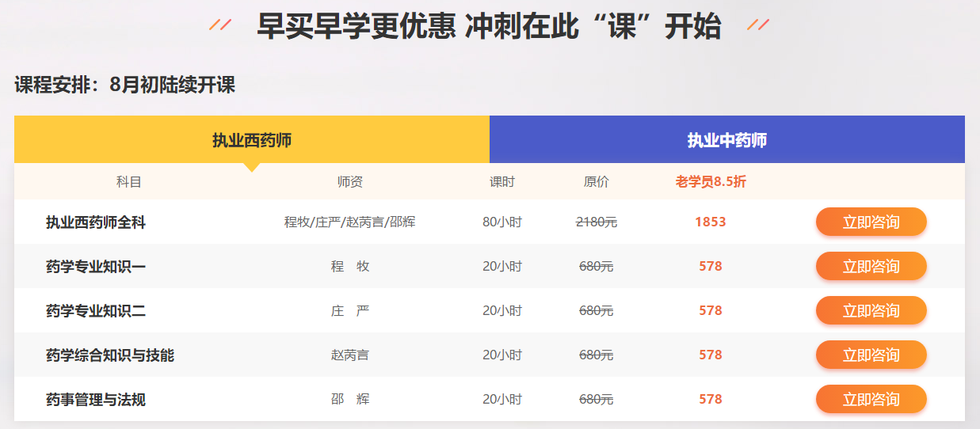The height and width of the screenshot is (429, 980).
Task: Click the 药学专业知识一 course name
Action: [x=96, y=267]
